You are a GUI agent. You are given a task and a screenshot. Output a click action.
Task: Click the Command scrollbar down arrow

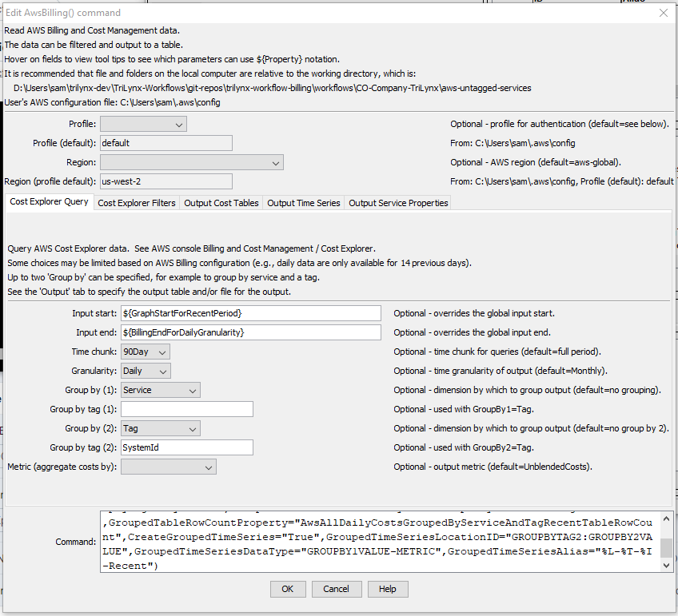[666, 566]
